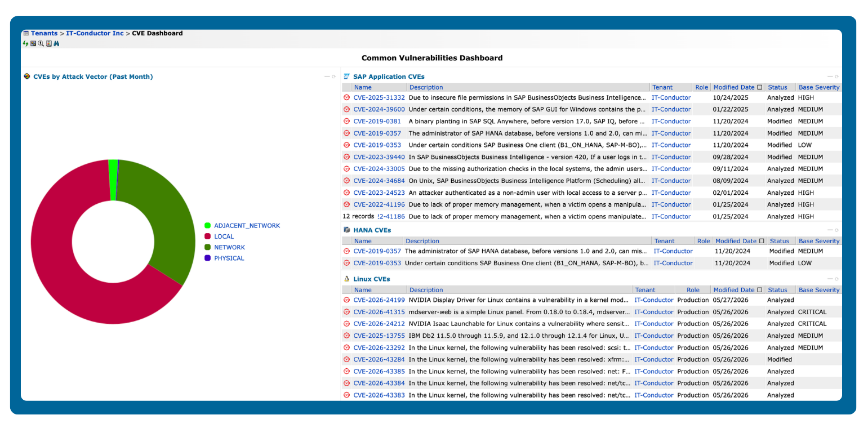Image resolution: width=868 pixels, height=433 pixels.
Task: Click the ADJACENT_NETWORK legend color swatch
Action: (208, 226)
